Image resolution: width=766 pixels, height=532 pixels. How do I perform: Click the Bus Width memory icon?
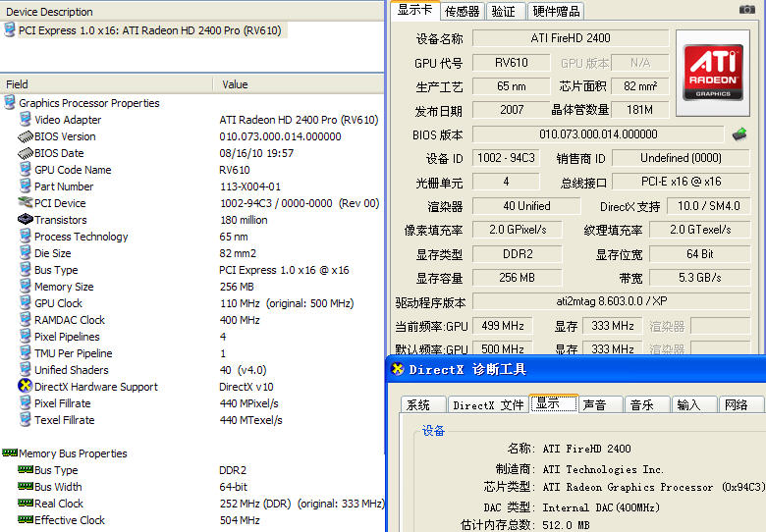tap(25, 486)
